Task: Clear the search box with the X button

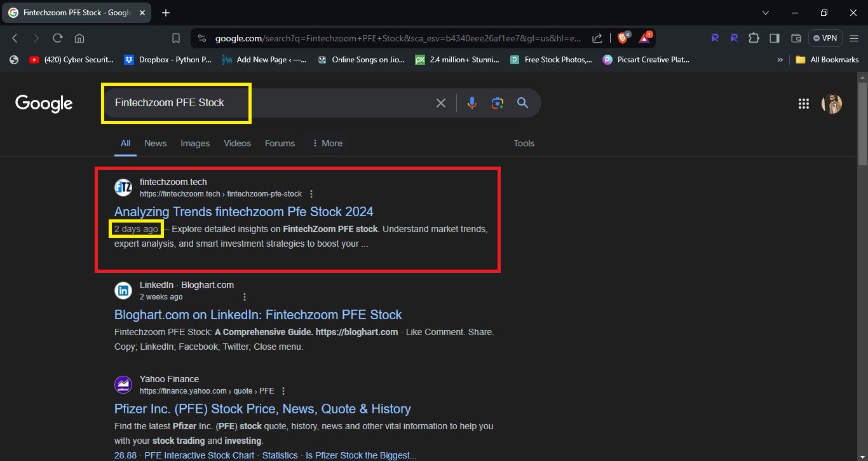Action: click(440, 103)
